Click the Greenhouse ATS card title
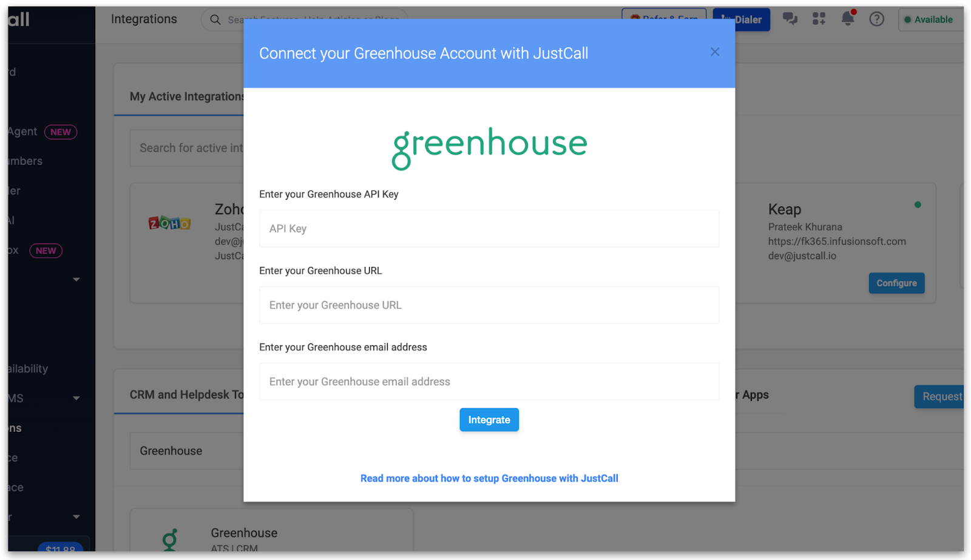The height and width of the screenshot is (560, 971). click(244, 533)
